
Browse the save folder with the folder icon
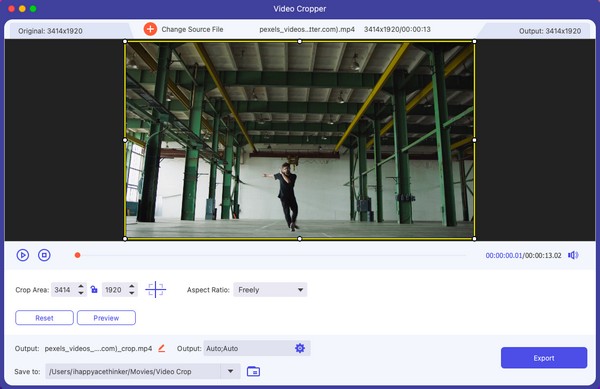253,371
